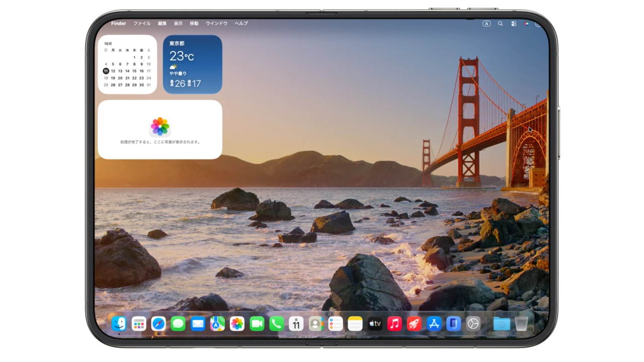This screenshot has height=362, width=644.
Task: Launch Launchpad from the Dock
Action: point(139,324)
